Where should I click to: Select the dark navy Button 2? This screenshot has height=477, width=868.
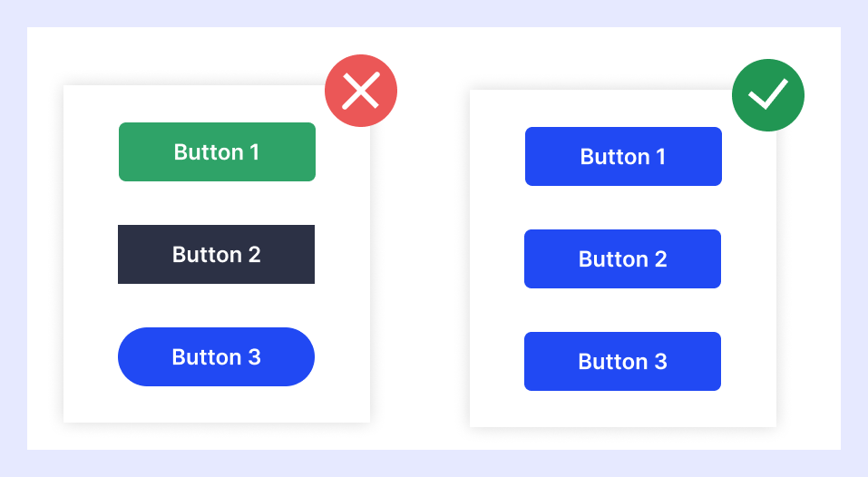click(x=217, y=255)
